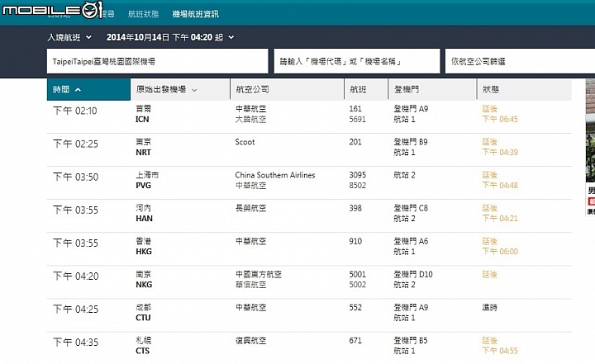Select flight number 3095

(x=358, y=175)
